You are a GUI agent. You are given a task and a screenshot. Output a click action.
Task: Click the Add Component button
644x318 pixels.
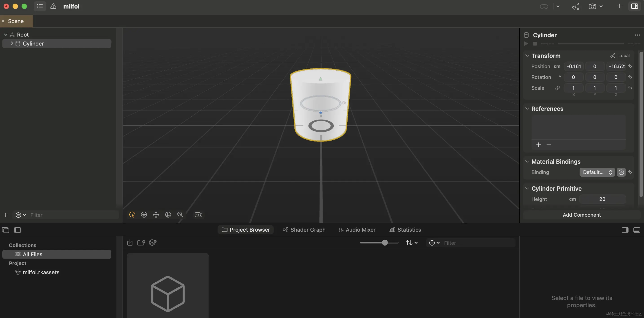582,215
